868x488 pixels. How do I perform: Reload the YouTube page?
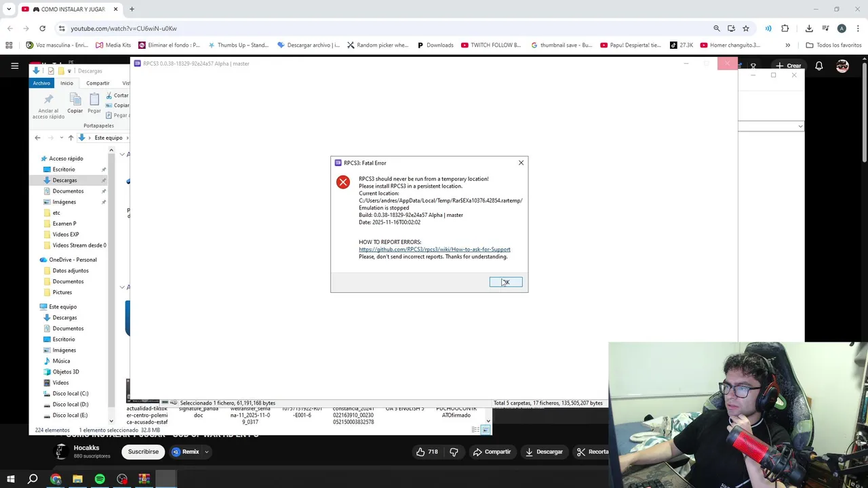[x=42, y=28]
